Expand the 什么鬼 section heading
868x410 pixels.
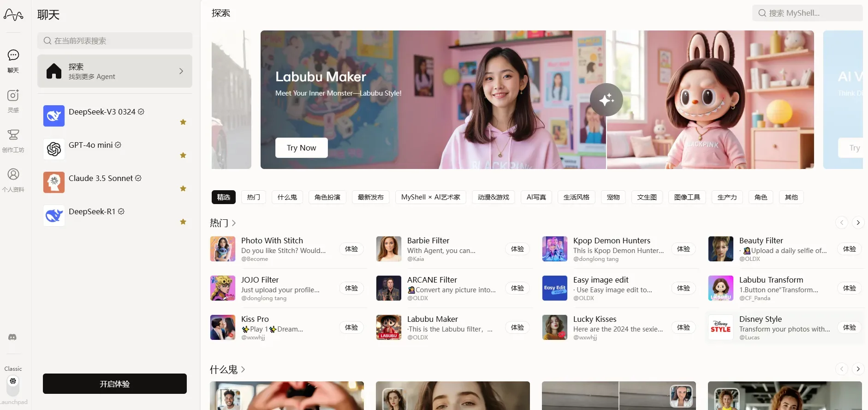point(227,370)
